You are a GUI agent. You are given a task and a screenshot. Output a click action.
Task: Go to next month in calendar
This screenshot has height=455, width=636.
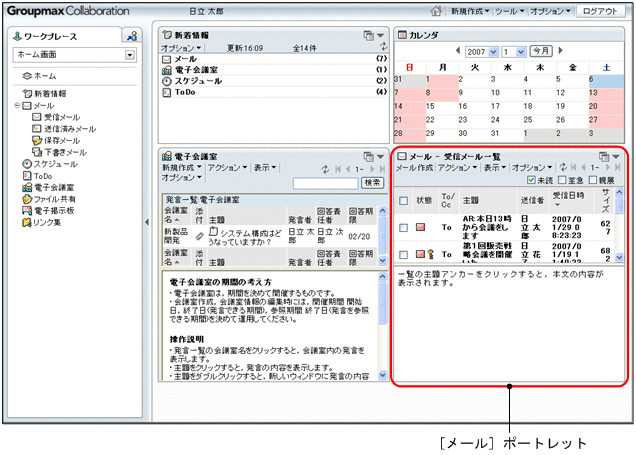561,51
